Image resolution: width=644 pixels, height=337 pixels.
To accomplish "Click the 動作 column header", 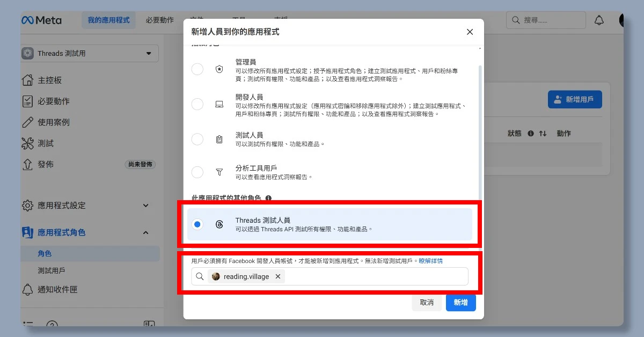I will pos(563,133).
